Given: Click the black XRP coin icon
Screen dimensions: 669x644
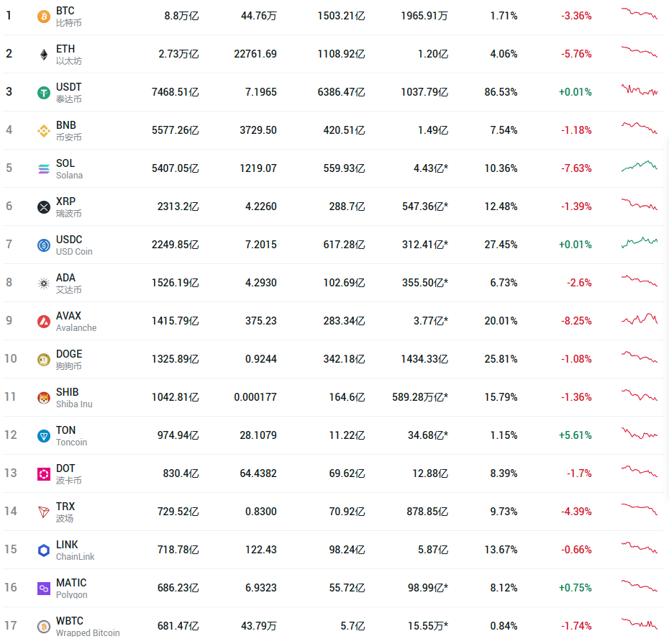Looking at the screenshot, I should coord(44,207).
